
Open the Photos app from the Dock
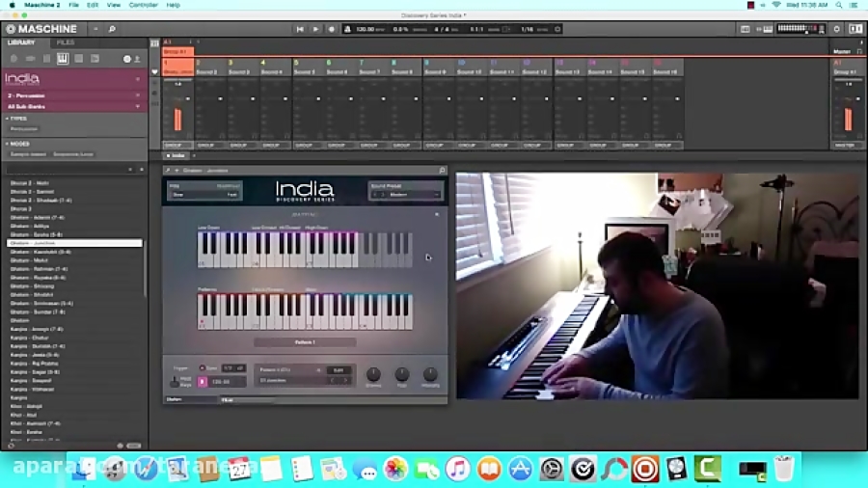click(395, 469)
